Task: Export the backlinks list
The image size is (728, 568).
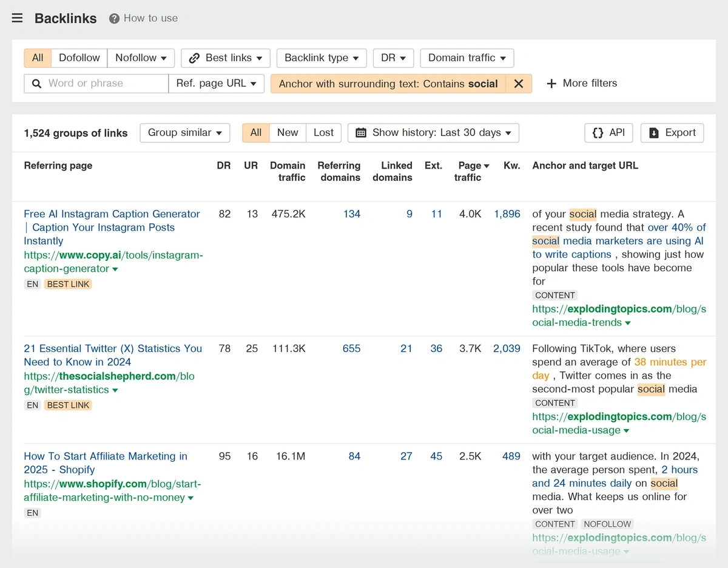Action: tap(672, 133)
